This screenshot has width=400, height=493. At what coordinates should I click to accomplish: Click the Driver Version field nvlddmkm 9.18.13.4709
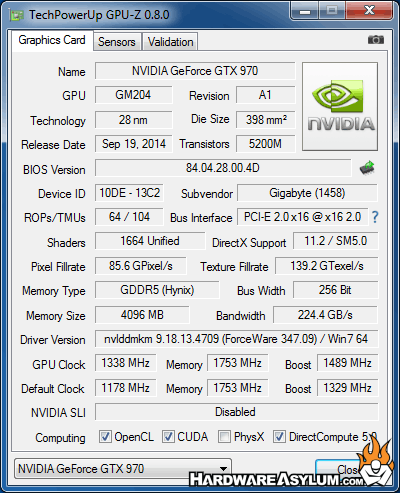236,339
